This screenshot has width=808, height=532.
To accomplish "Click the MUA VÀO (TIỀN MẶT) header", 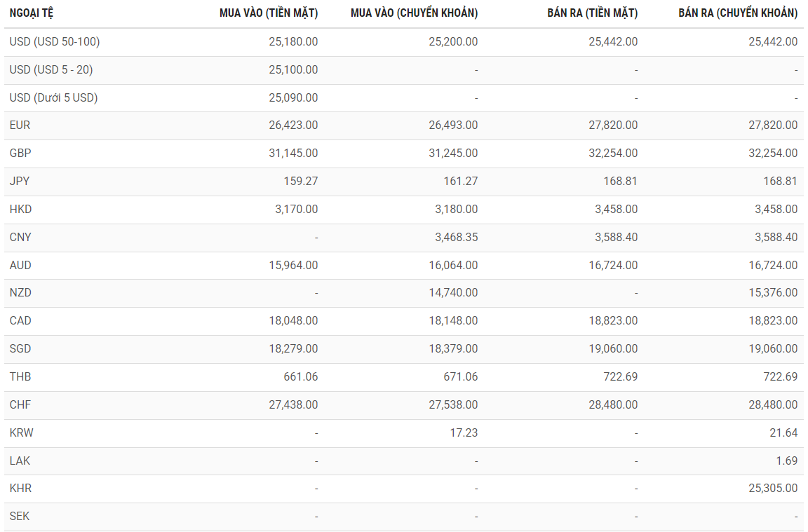I will (x=269, y=13).
